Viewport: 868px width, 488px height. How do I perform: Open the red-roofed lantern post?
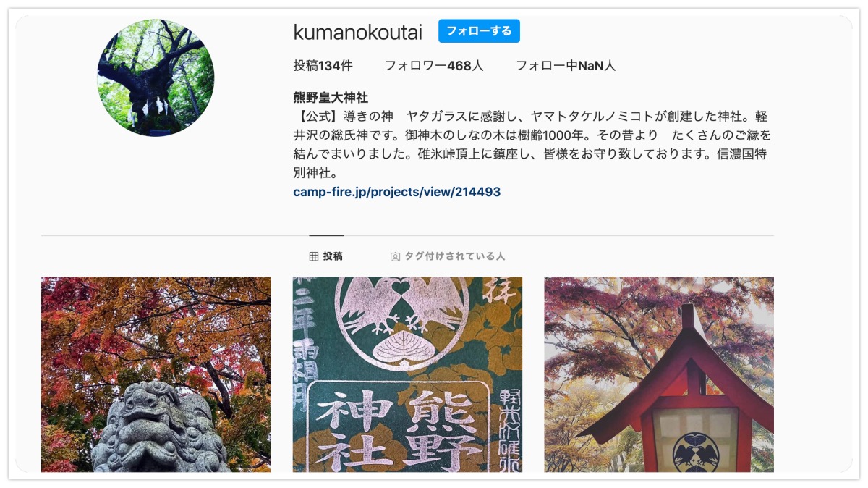click(x=659, y=374)
